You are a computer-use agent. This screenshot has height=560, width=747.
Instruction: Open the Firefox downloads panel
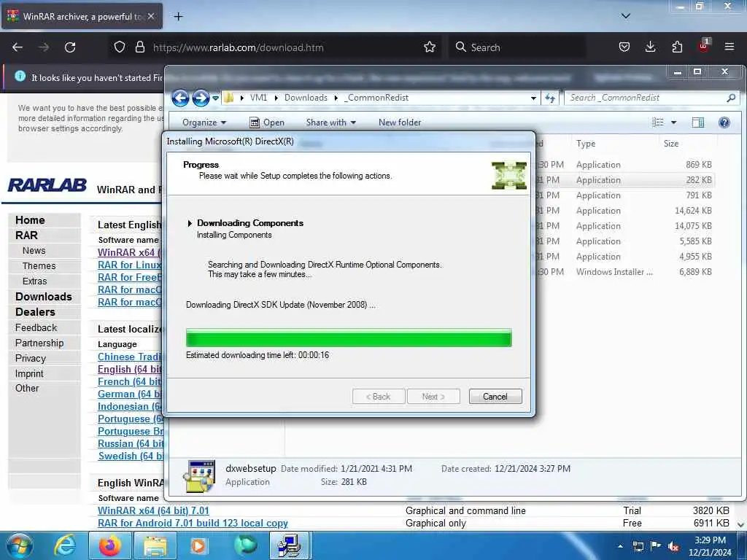[650, 47]
